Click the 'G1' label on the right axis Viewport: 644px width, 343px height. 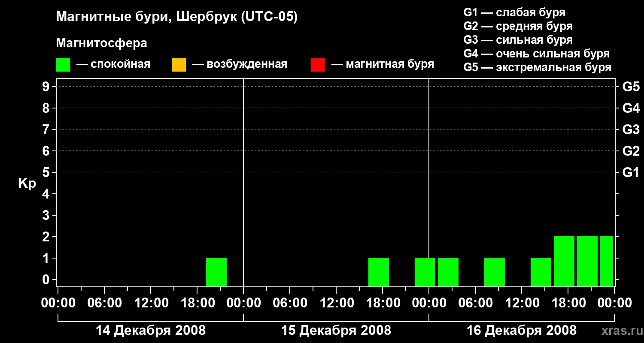pos(631,172)
